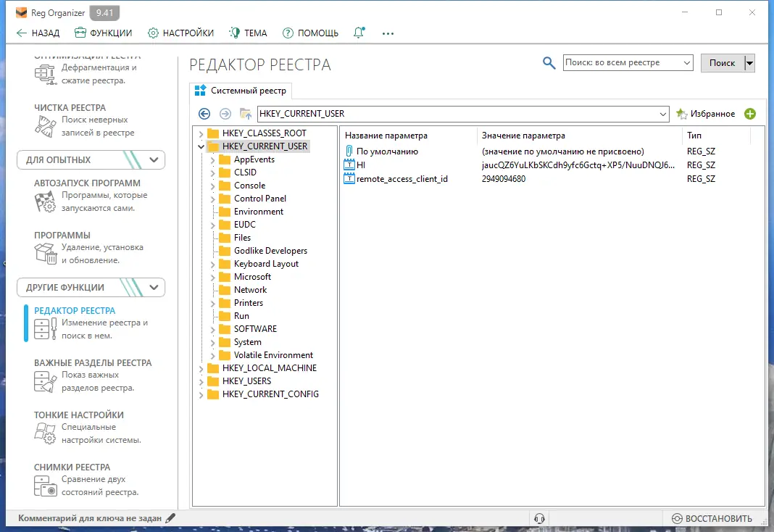This screenshot has height=532, width=774.
Task: Expand the Control Panel key
Action: (213, 199)
